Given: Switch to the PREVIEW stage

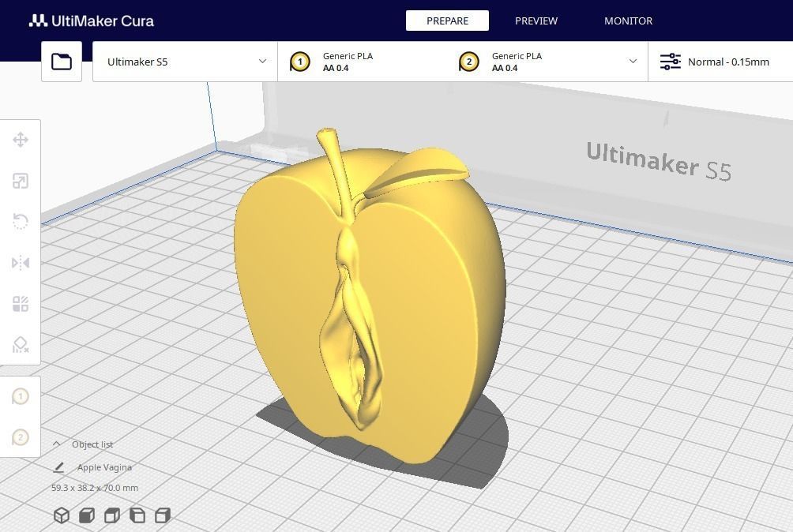Looking at the screenshot, I should pyautogui.click(x=536, y=21).
